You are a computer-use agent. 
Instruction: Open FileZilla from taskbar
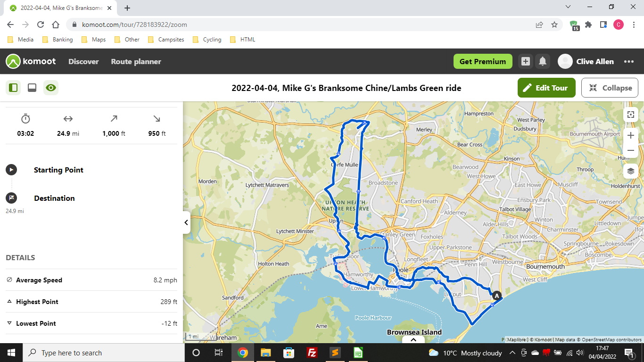(312, 353)
